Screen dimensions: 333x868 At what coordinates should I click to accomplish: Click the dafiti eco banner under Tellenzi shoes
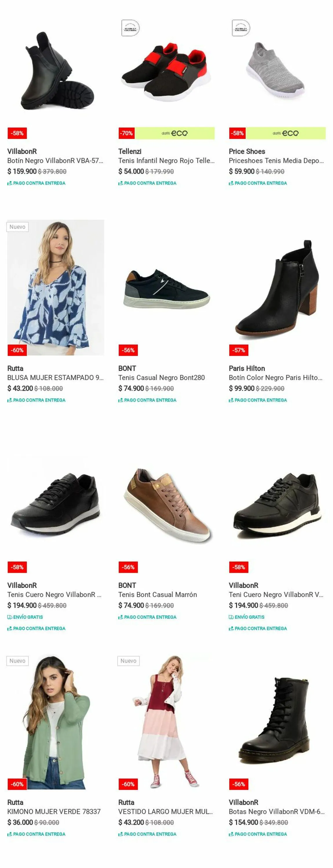(x=175, y=133)
